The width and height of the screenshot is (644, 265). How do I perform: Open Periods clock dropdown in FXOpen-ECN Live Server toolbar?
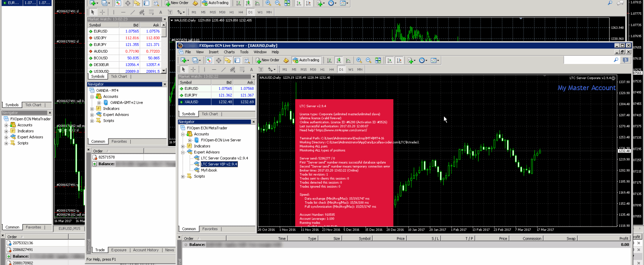(x=423, y=60)
